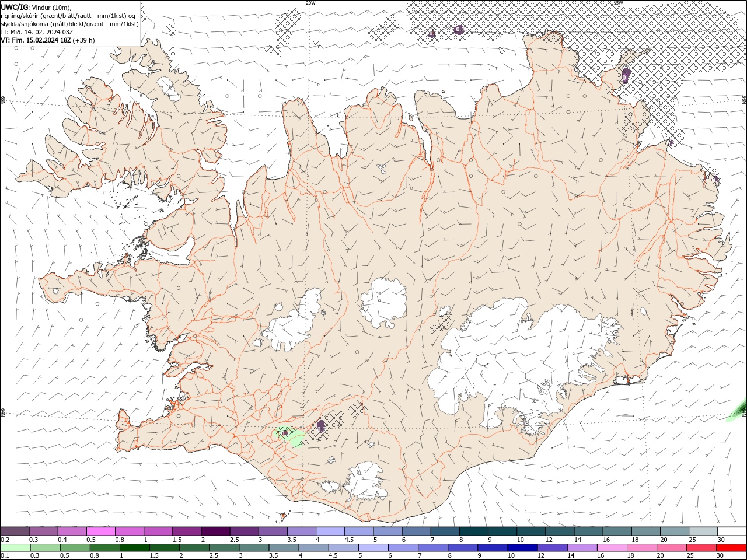Pick the pale lavender 4 swatch in snow legend
Screen dimensions: 747x560
click(330, 531)
